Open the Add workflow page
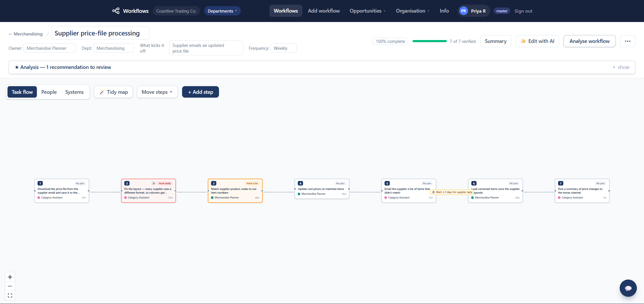The width and height of the screenshot is (644, 304). click(x=324, y=11)
